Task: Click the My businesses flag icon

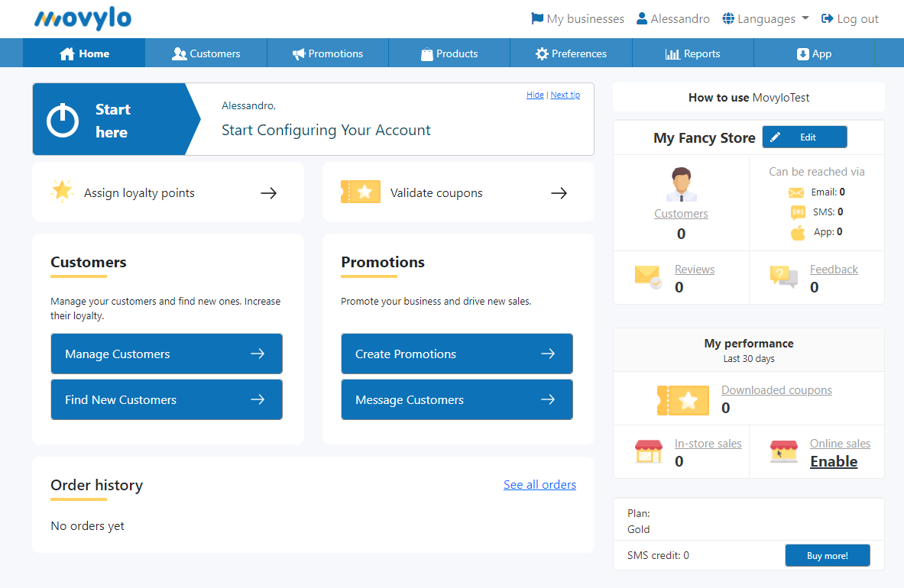Action: pos(537,18)
